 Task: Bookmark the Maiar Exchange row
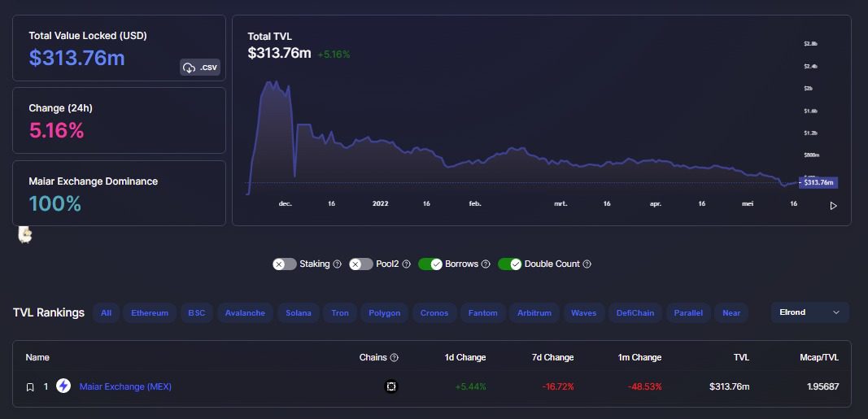30,387
